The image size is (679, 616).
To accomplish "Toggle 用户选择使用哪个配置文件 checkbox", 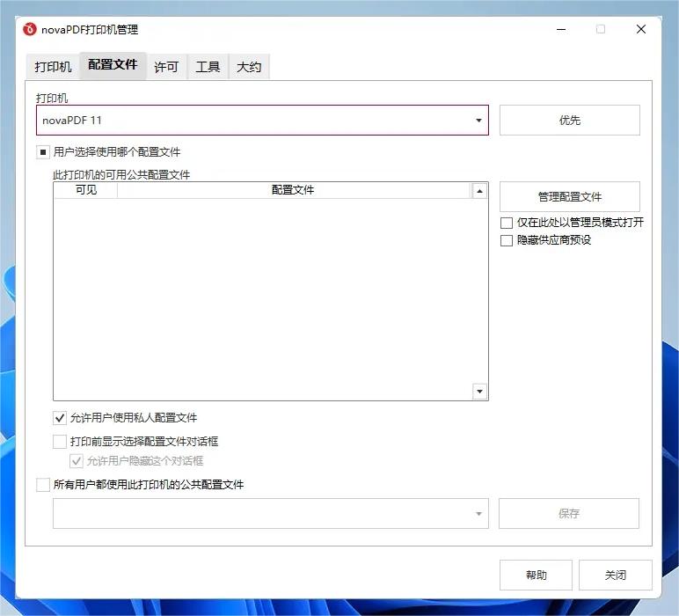I will pyautogui.click(x=43, y=152).
